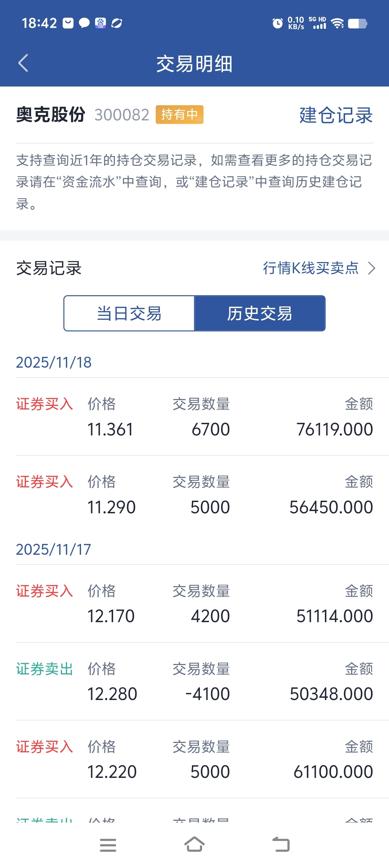Tap the alarm clock status icon

point(277,23)
